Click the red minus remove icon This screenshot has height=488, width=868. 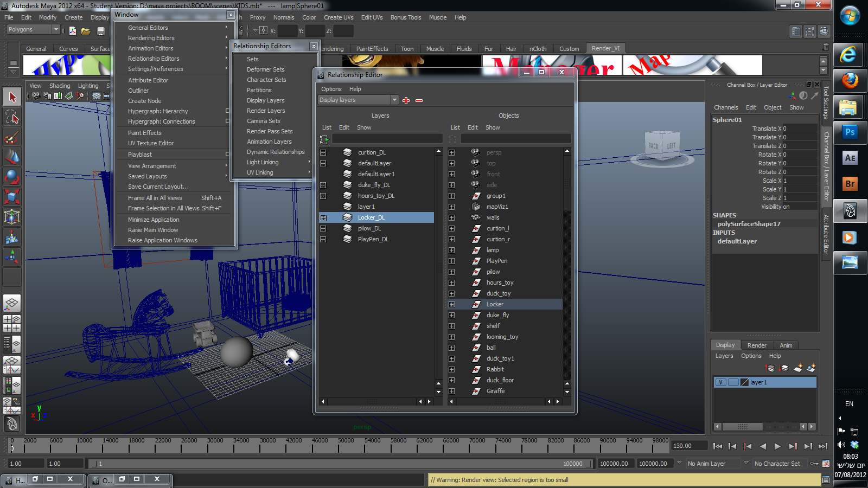(419, 100)
